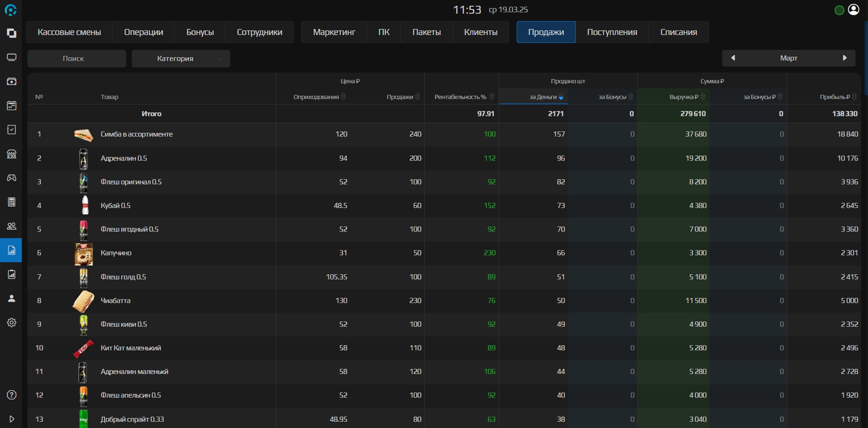Switch to the Поступления tab
The height and width of the screenshot is (428, 868).
[x=612, y=32]
